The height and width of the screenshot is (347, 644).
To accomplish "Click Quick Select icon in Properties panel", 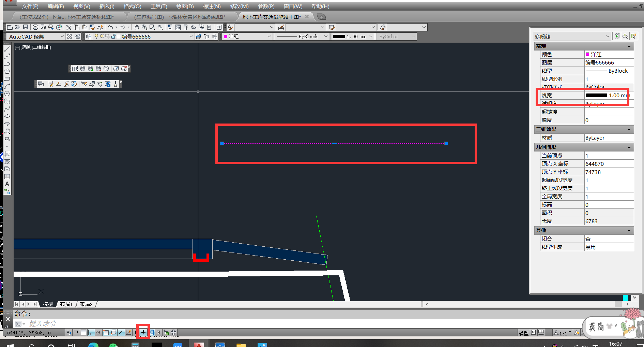I will [x=633, y=36].
